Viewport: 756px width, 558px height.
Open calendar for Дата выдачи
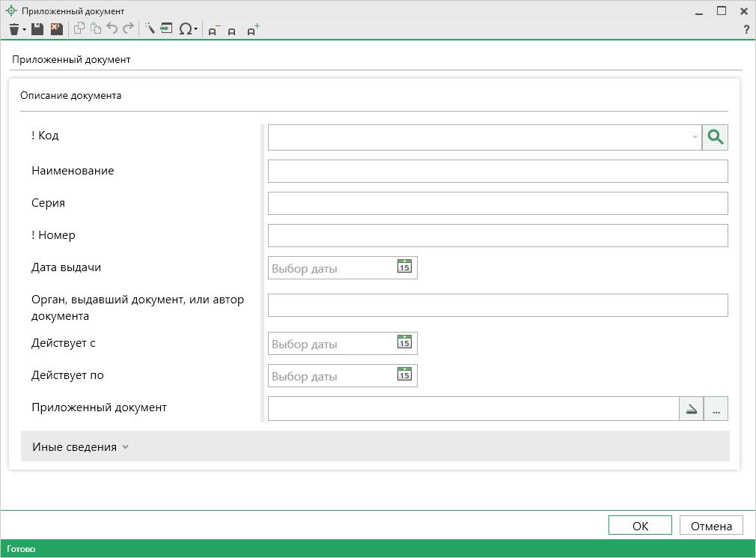pyautogui.click(x=404, y=267)
